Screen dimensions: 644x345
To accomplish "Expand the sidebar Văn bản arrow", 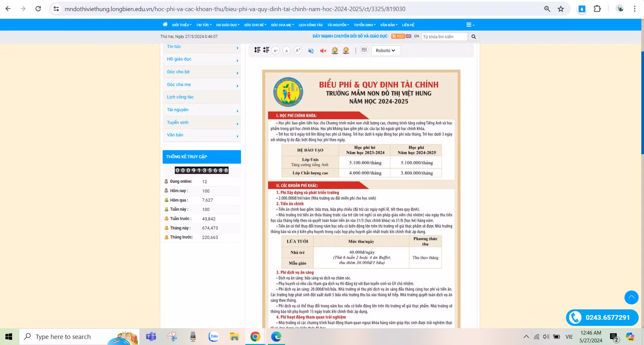I will point(237,136).
